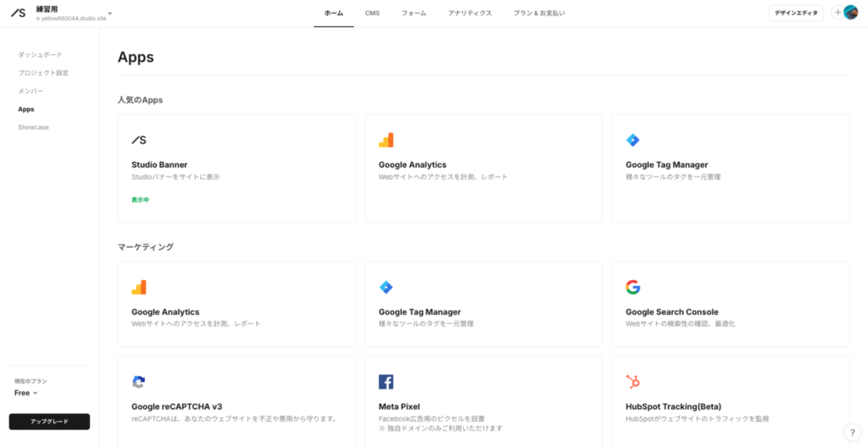Click Webサイトの検索性の確認、最適化 description

[x=681, y=324]
